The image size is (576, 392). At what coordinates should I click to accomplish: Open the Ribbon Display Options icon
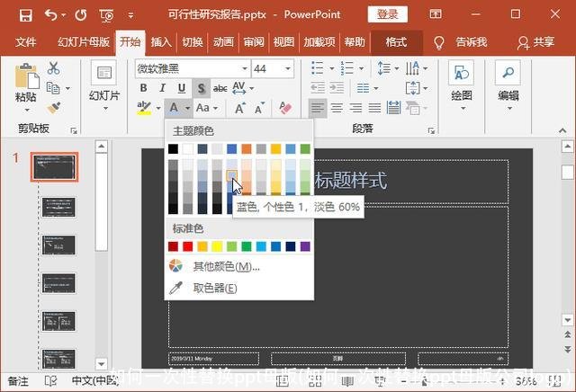click(436, 14)
